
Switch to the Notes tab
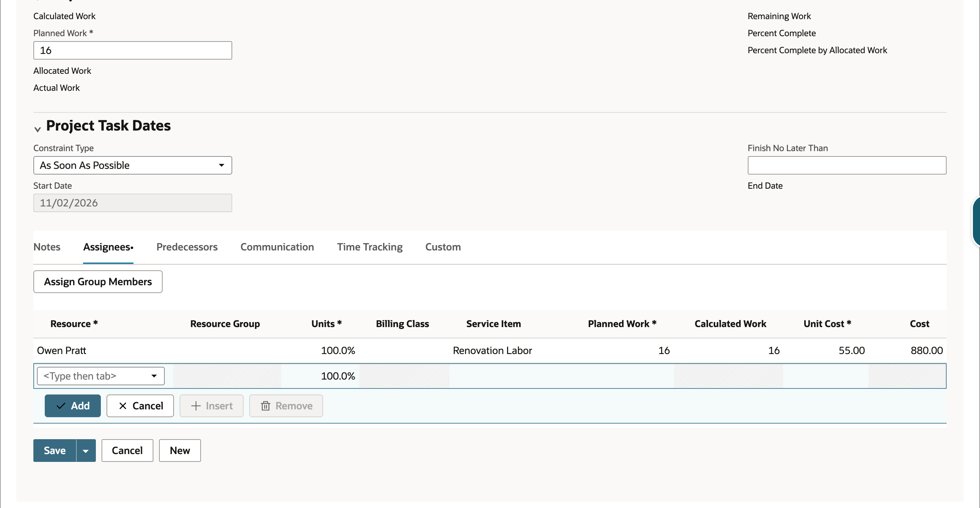coord(47,247)
